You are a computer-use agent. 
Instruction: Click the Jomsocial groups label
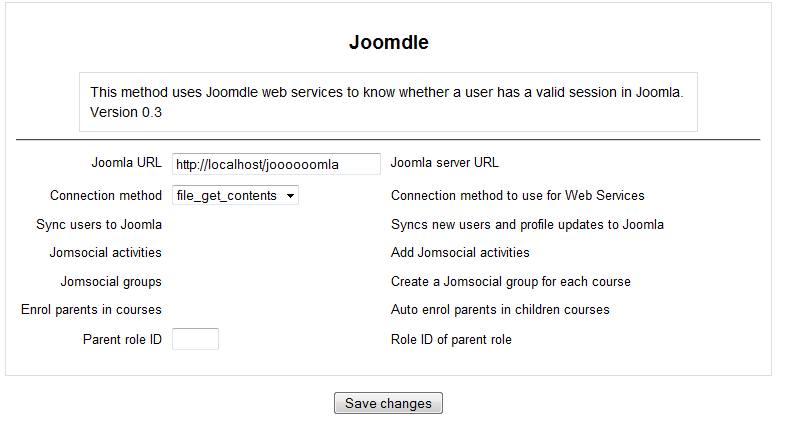111,281
